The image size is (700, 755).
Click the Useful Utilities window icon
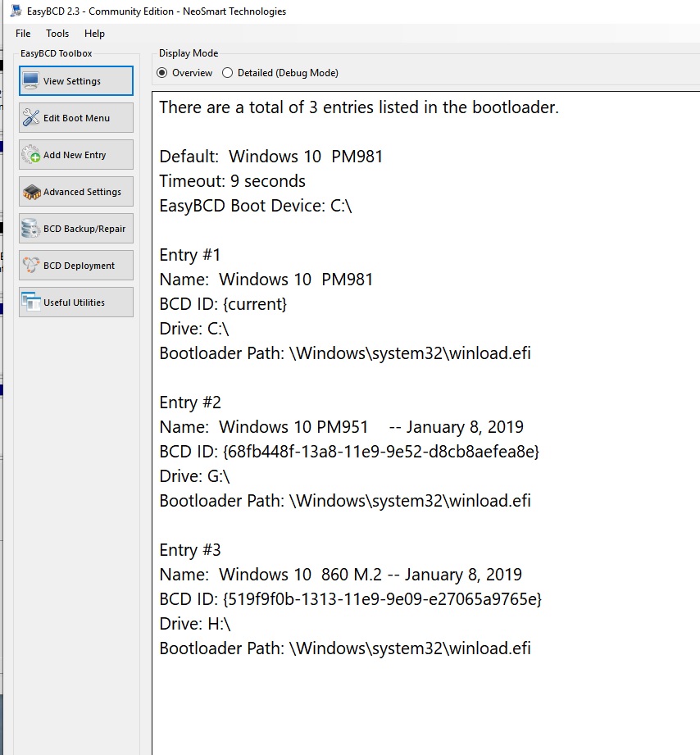click(31, 302)
